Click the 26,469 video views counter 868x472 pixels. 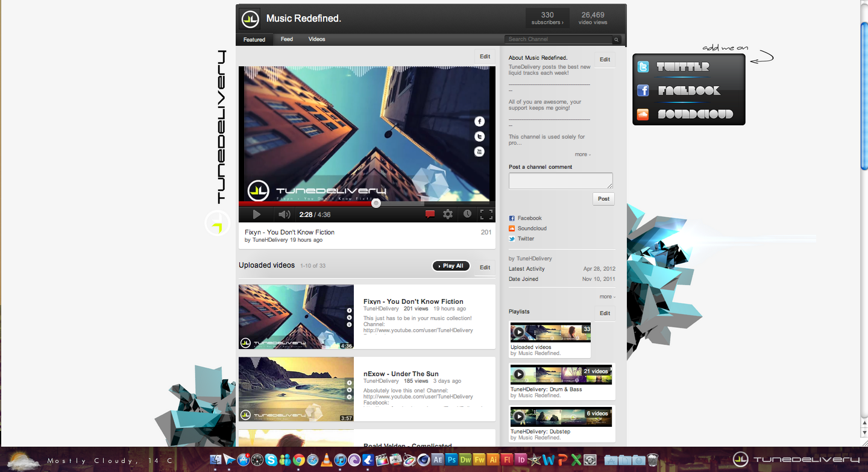pyautogui.click(x=593, y=18)
